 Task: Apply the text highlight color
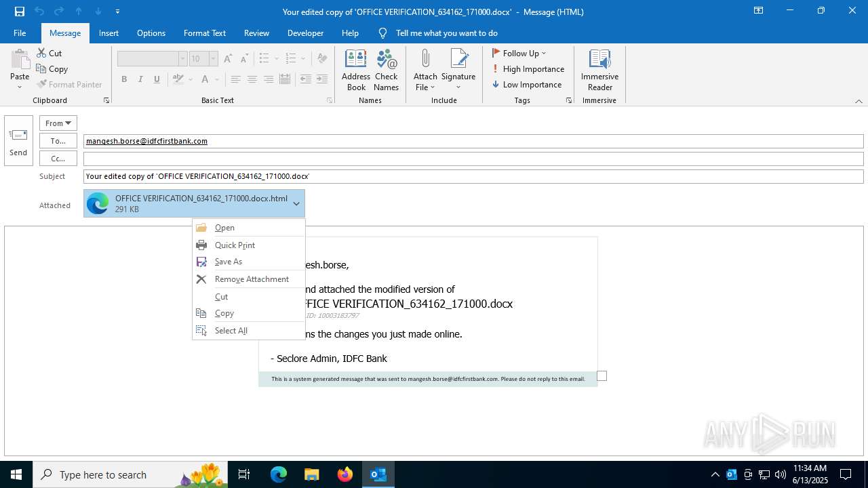tap(178, 79)
